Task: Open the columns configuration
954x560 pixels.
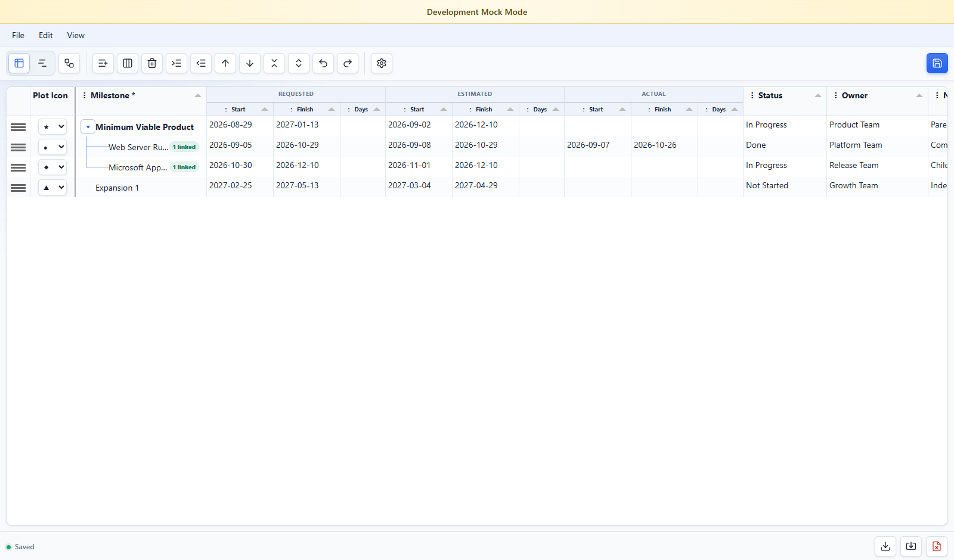Action: tap(128, 63)
